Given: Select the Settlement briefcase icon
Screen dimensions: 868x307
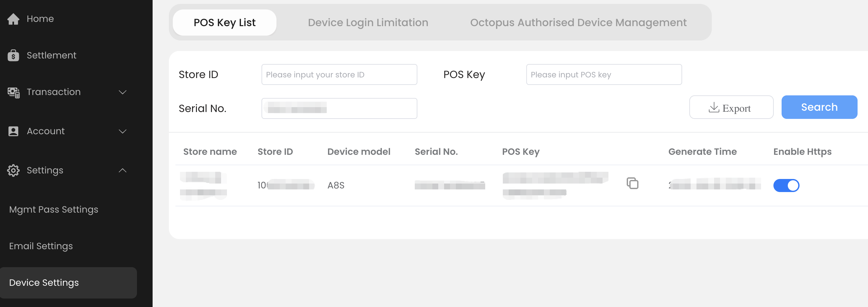Looking at the screenshot, I should tap(13, 55).
